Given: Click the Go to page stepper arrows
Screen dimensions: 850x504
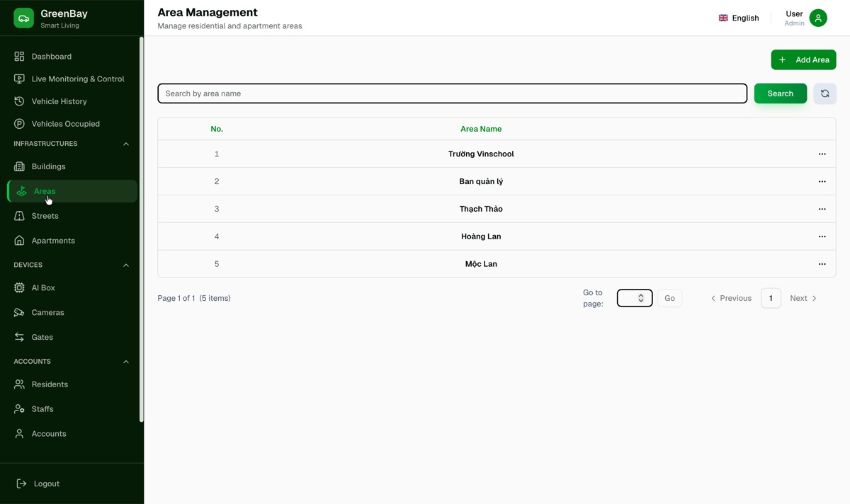Looking at the screenshot, I should tap(641, 298).
